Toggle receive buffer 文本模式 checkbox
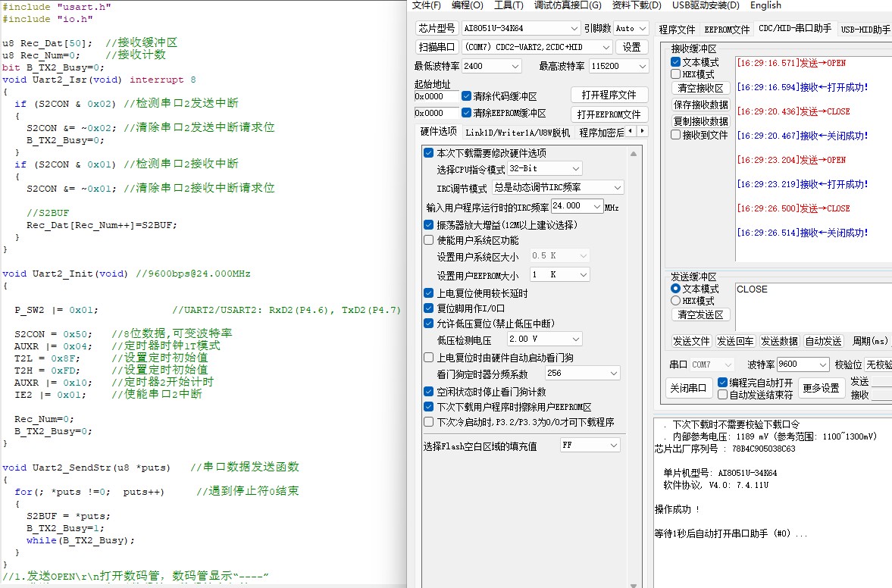892x588 pixels. click(676, 62)
